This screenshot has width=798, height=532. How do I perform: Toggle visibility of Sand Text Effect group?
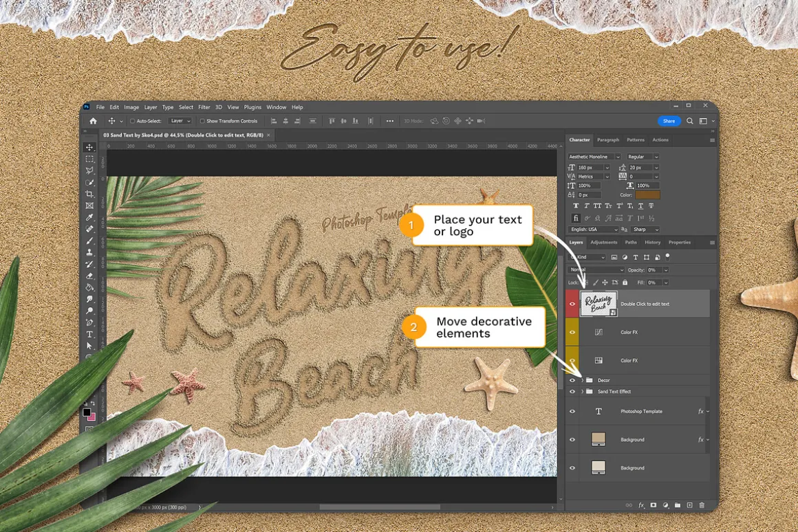[x=572, y=392]
